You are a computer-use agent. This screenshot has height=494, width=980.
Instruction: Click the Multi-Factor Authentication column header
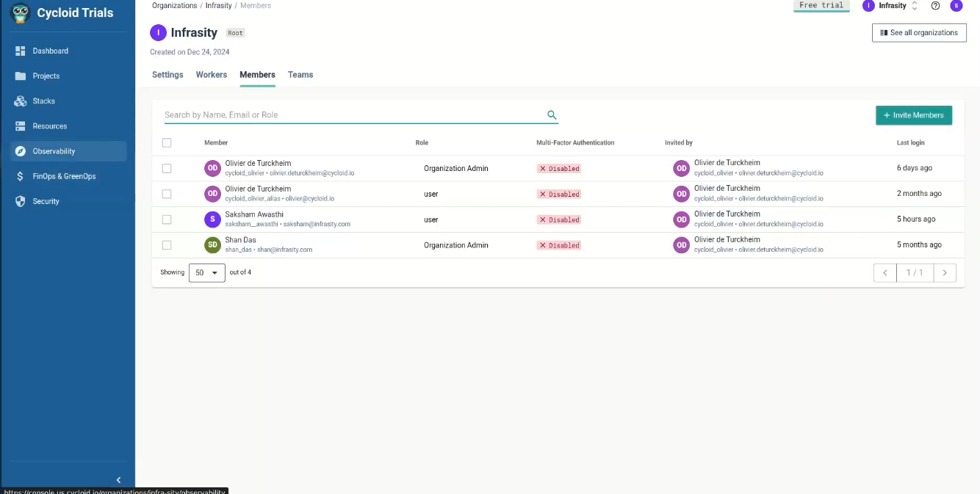point(575,143)
